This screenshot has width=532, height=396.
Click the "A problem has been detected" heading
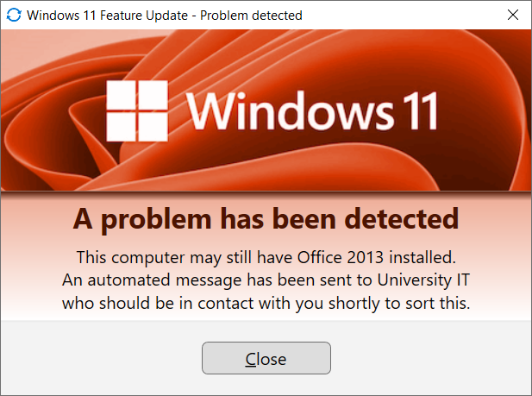pyautogui.click(x=266, y=218)
